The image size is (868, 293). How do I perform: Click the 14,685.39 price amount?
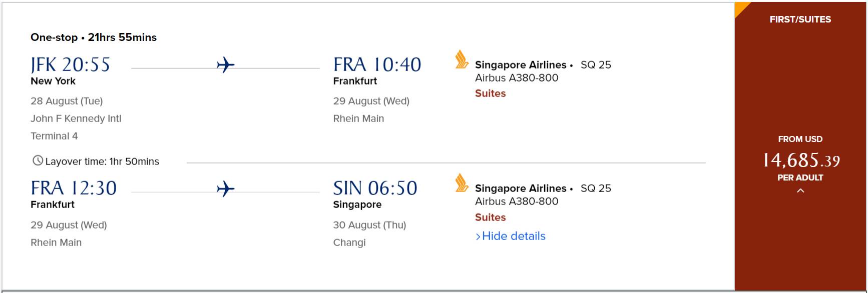tap(801, 160)
